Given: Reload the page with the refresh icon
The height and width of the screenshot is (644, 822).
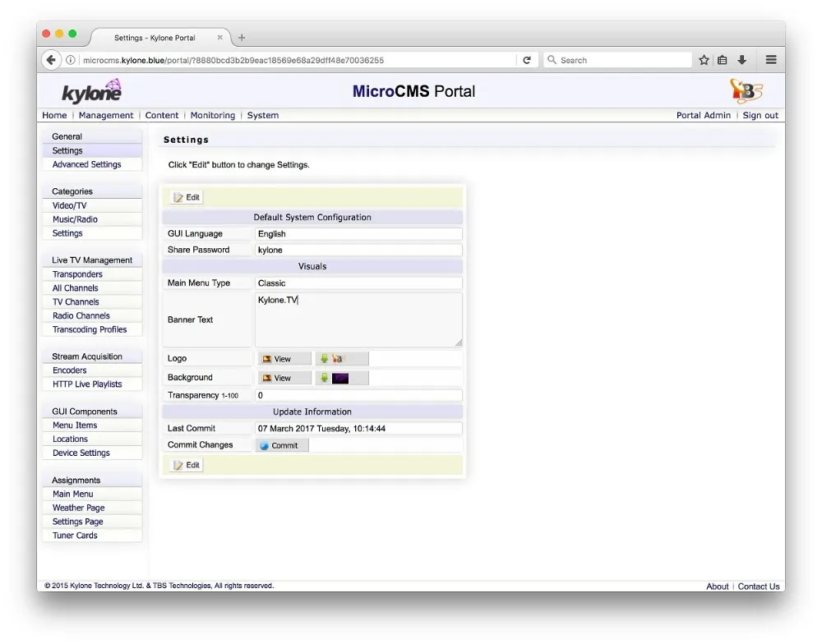Looking at the screenshot, I should (x=527, y=60).
